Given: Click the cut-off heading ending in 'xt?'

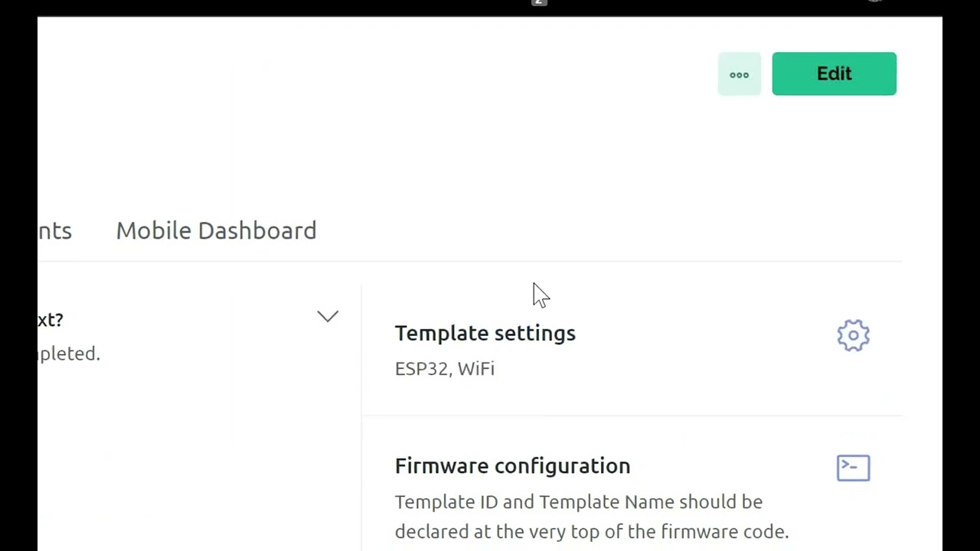Looking at the screenshot, I should point(51,320).
